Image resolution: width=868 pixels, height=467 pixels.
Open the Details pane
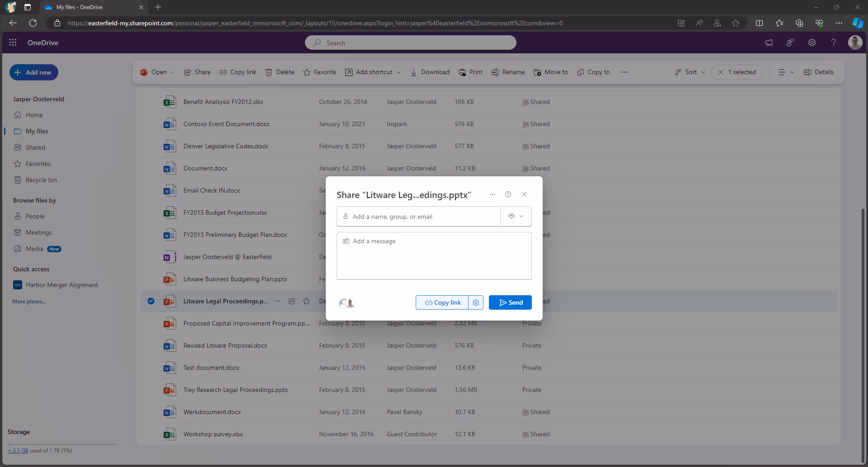click(x=819, y=72)
